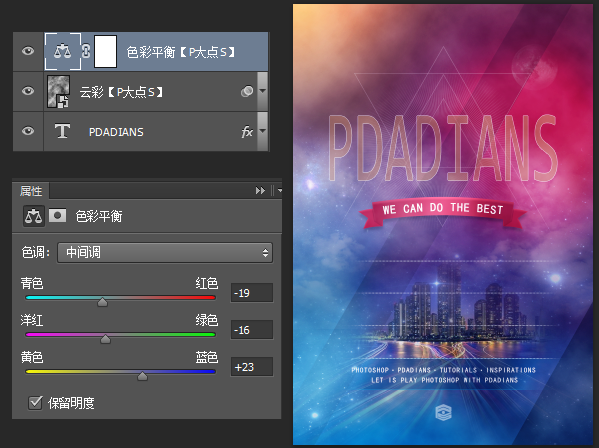Viewport: 599px width, 448px height.
Task: Click the smart filter icon on 云彩 layer
Action: [247, 91]
